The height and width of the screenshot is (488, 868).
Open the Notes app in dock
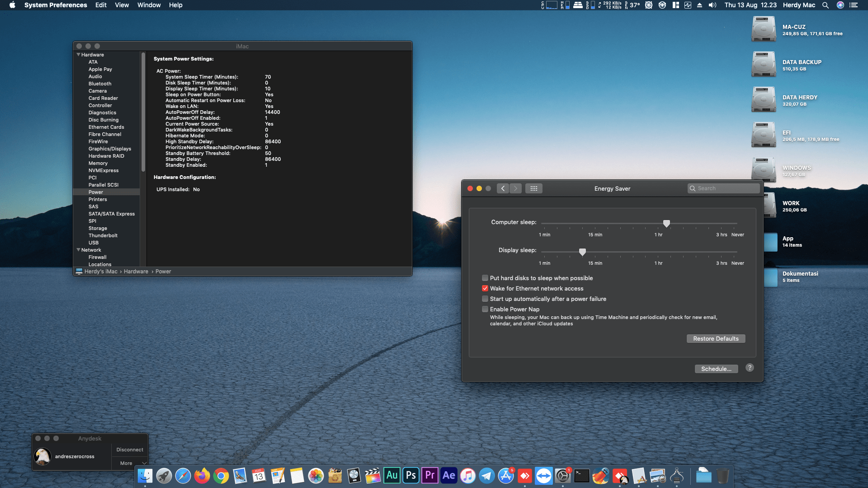click(x=297, y=476)
